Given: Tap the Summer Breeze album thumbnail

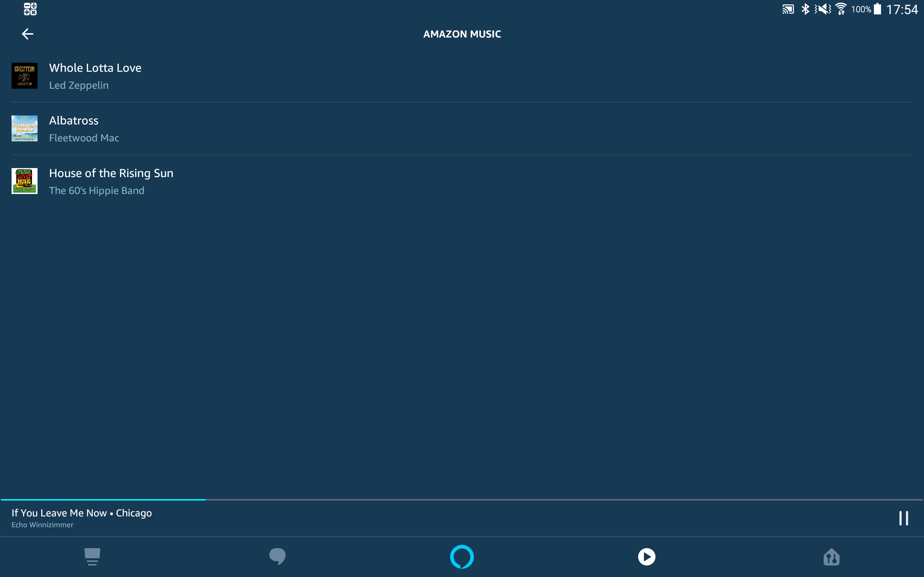Looking at the screenshot, I should click(x=25, y=128).
